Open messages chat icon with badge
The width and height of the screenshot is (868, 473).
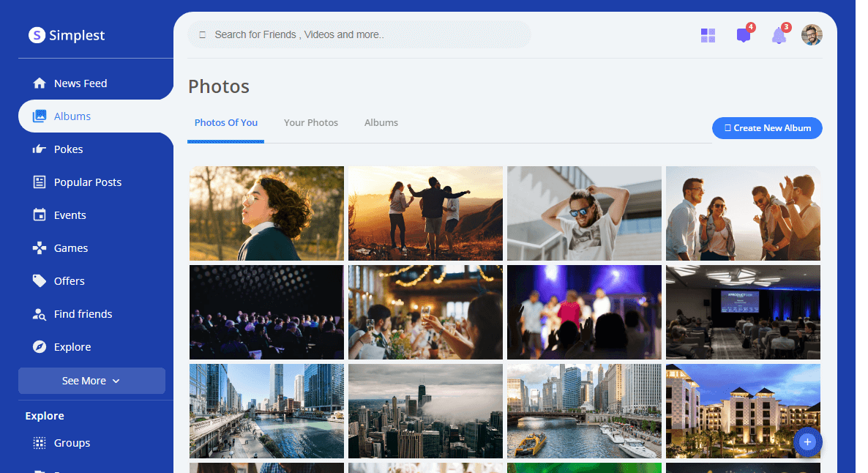pyautogui.click(x=744, y=35)
